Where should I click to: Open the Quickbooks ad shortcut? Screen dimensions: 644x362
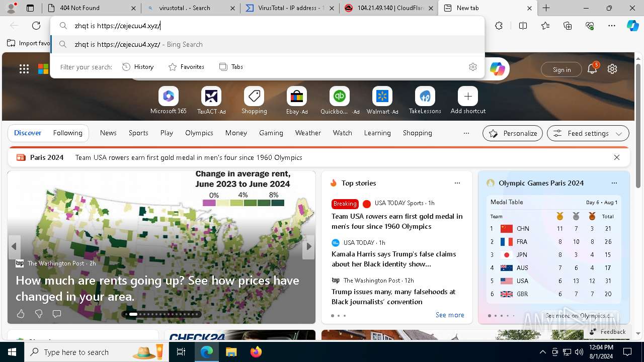point(340,100)
